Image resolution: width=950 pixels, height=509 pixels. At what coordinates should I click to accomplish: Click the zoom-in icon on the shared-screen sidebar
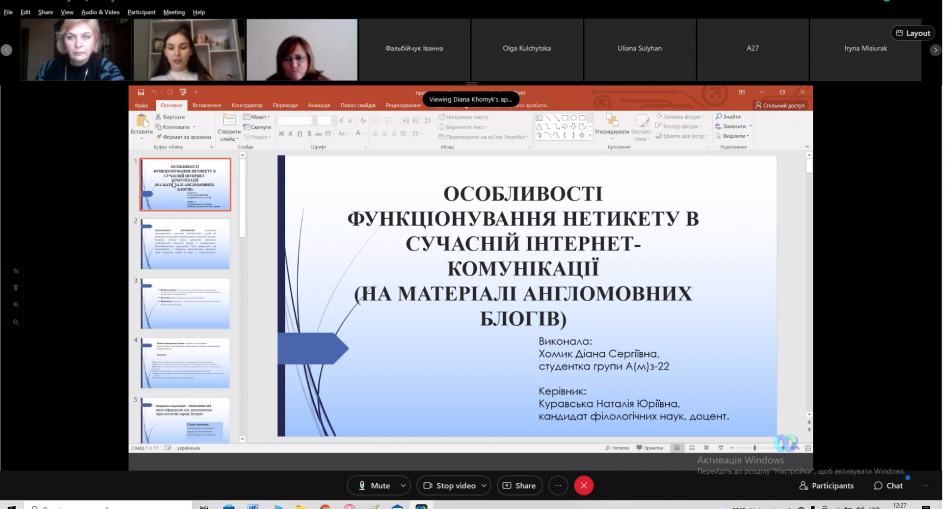point(16,304)
